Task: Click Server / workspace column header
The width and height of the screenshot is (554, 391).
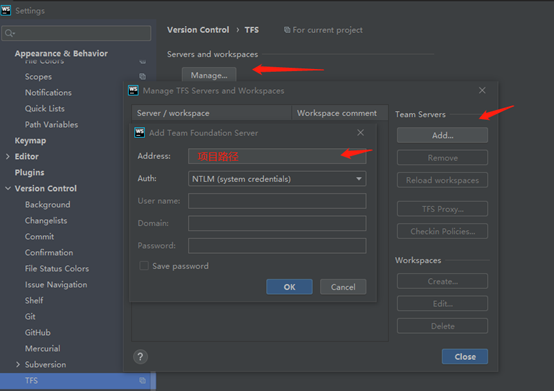Action: (x=211, y=113)
